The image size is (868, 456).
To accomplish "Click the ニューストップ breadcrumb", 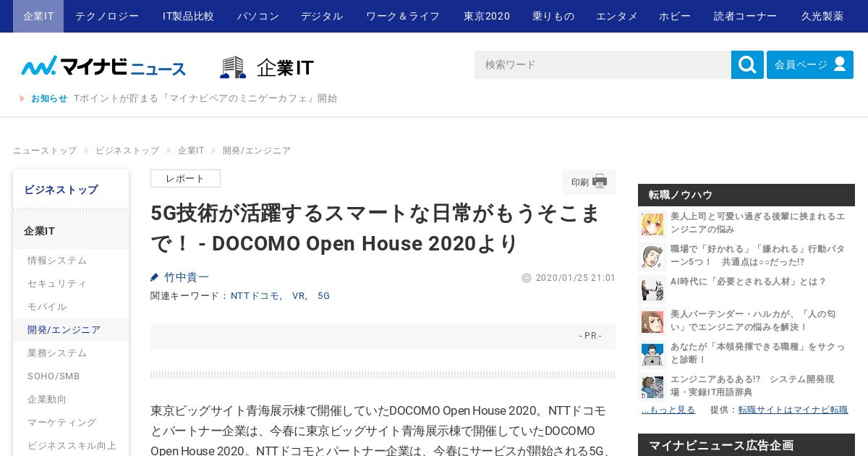I will click(45, 151).
